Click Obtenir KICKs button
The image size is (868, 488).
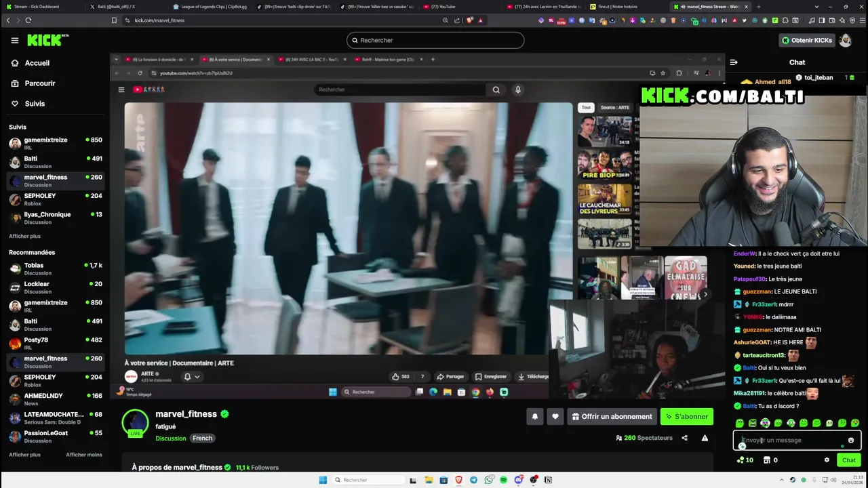tap(806, 40)
